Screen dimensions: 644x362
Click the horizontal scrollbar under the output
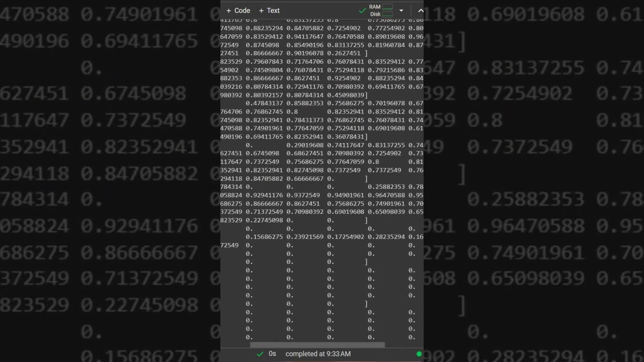click(x=317, y=345)
